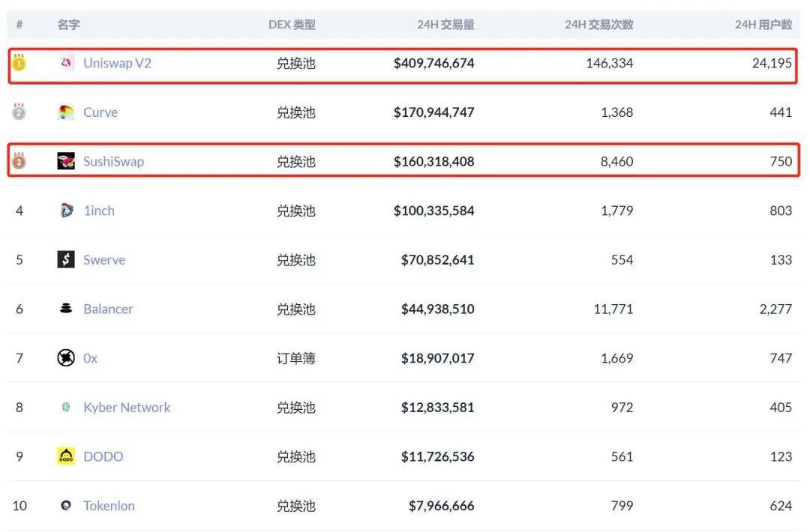Click the 747 user count value
This screenshot has height=532, width=810.
pos(781,358)
